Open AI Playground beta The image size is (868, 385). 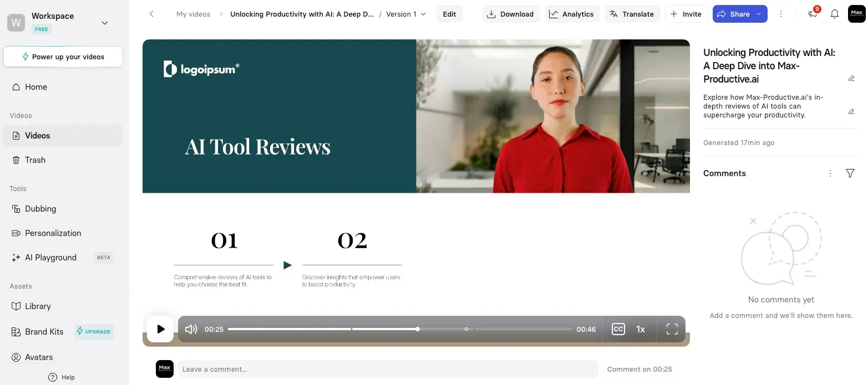(63, 258)
